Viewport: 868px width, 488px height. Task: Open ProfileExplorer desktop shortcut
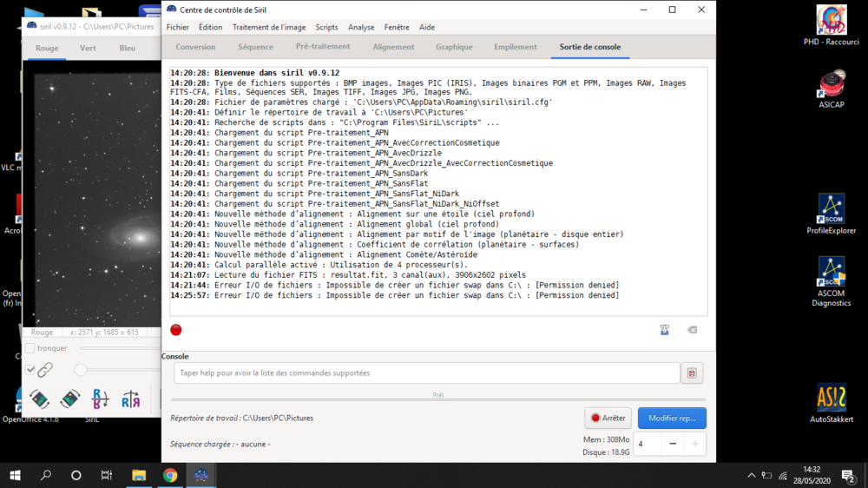point(831,214)
